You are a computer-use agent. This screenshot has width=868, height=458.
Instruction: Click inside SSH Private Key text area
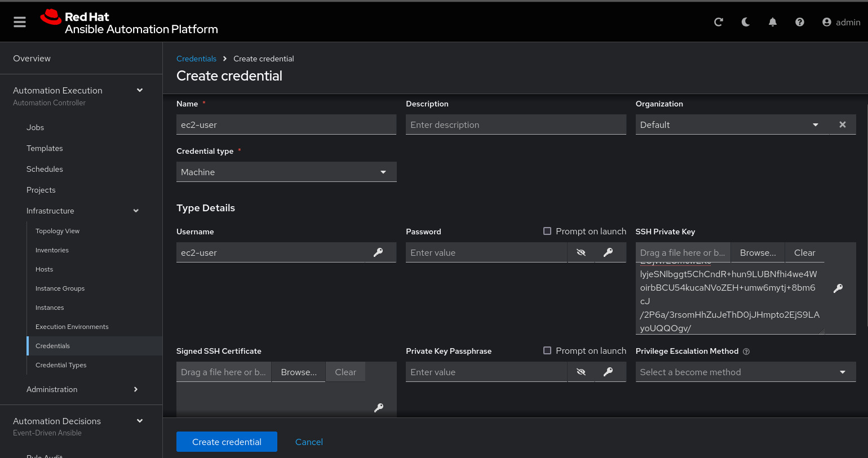730,299
